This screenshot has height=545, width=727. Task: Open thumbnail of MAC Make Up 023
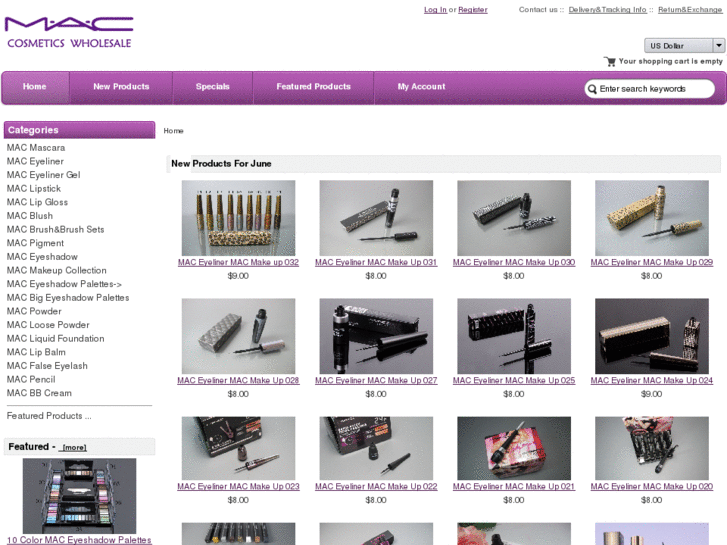coord(238,448)
